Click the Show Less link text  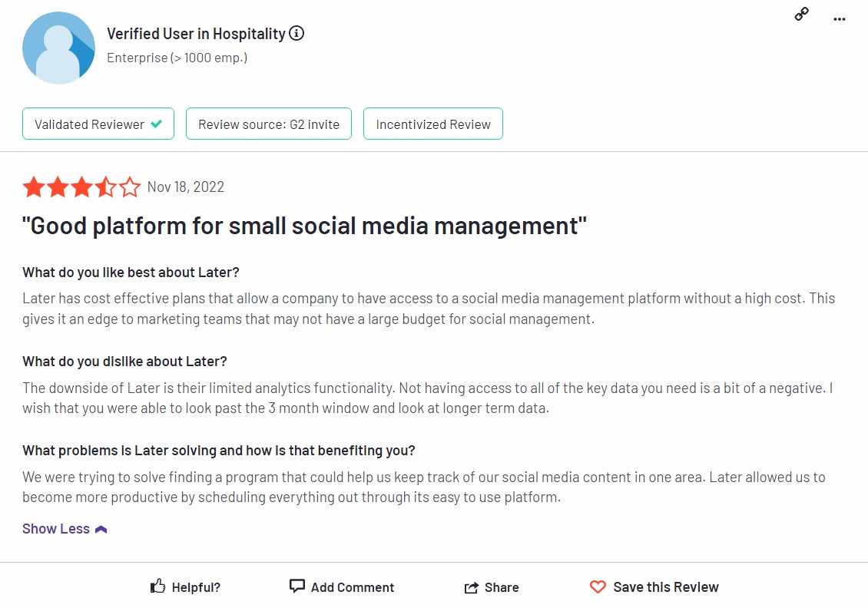[56, 529]
